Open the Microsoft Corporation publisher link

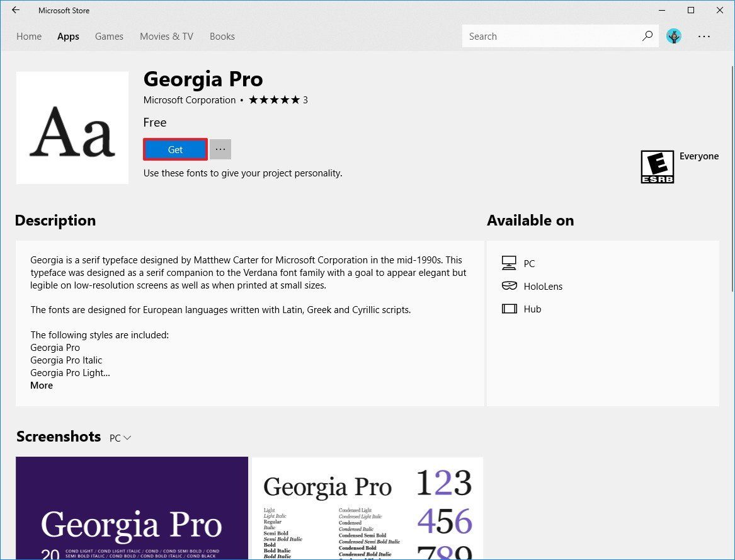(x=189, y=100)
